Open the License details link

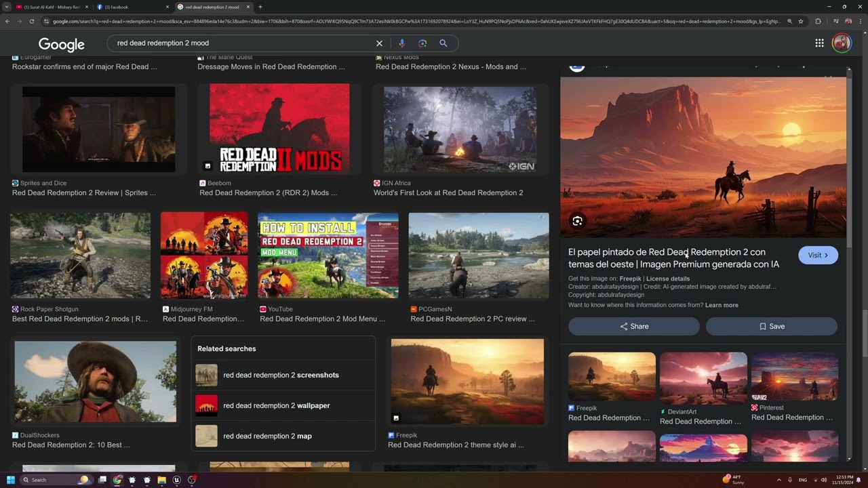tap(668, 279)
